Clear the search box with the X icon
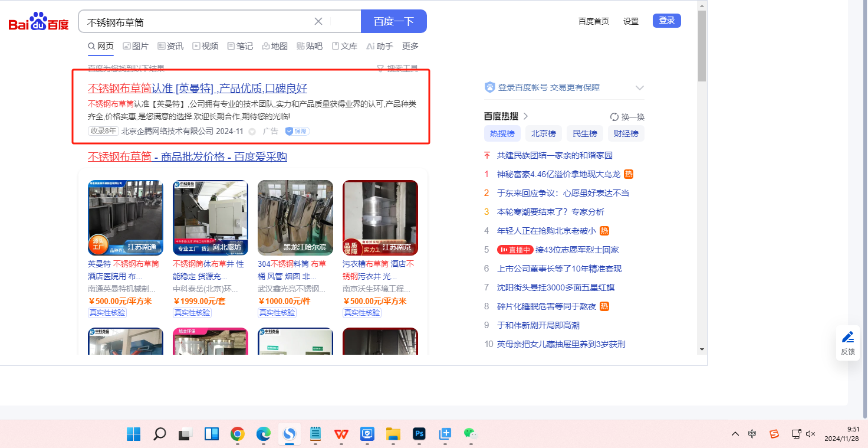Image resolution: width=868 pixels, height=448 pixels. [318, 22]
